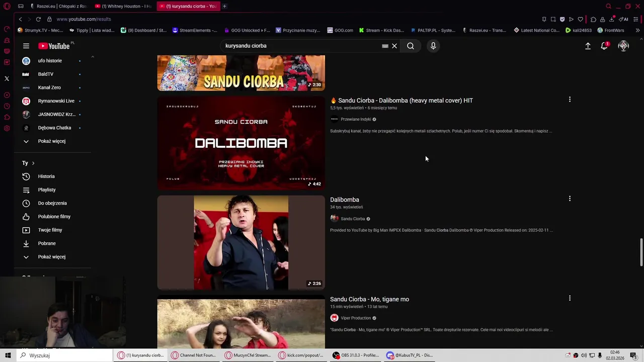644x362 pixels.
Task: Reload the page
Action: 38,19
